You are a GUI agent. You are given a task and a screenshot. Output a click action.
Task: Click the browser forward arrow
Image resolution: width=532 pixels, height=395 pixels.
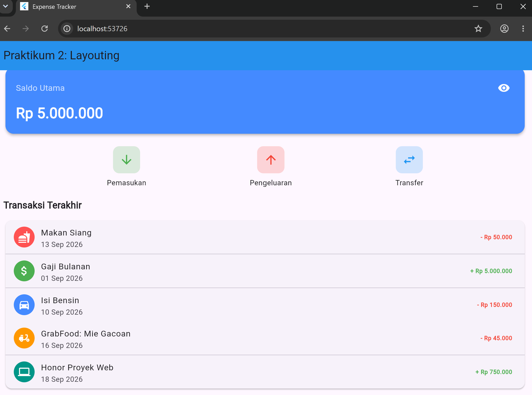26,29
